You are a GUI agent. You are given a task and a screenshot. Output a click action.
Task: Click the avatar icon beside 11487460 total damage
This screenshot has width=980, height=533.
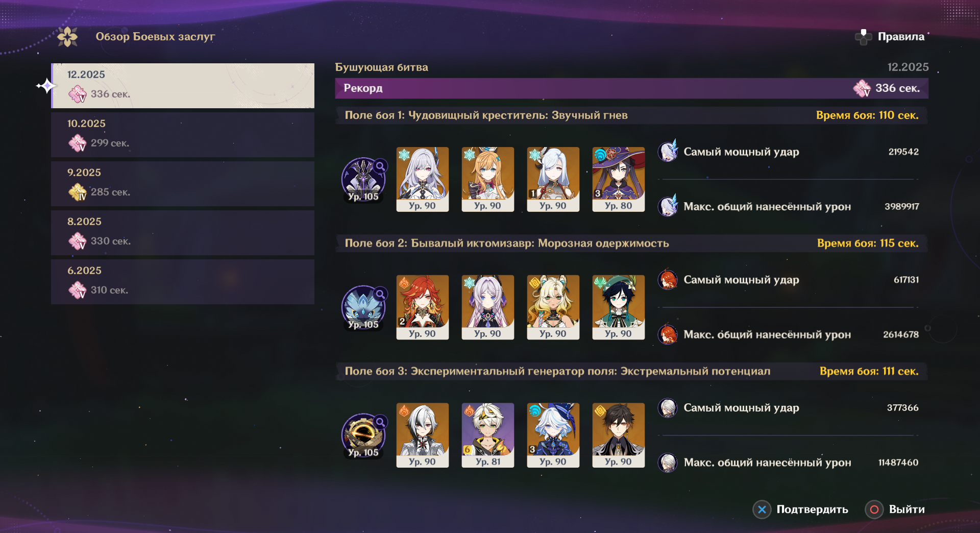(668, 463)
